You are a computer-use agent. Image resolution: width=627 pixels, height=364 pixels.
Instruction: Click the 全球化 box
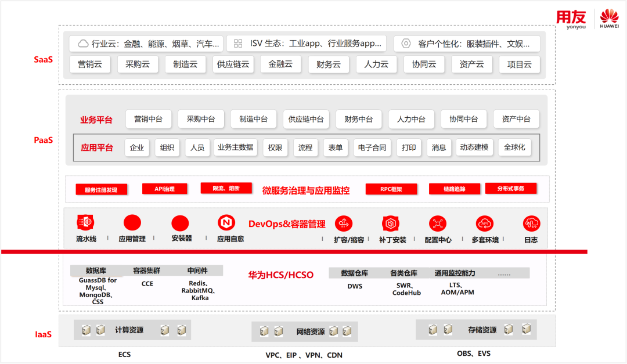514,147
